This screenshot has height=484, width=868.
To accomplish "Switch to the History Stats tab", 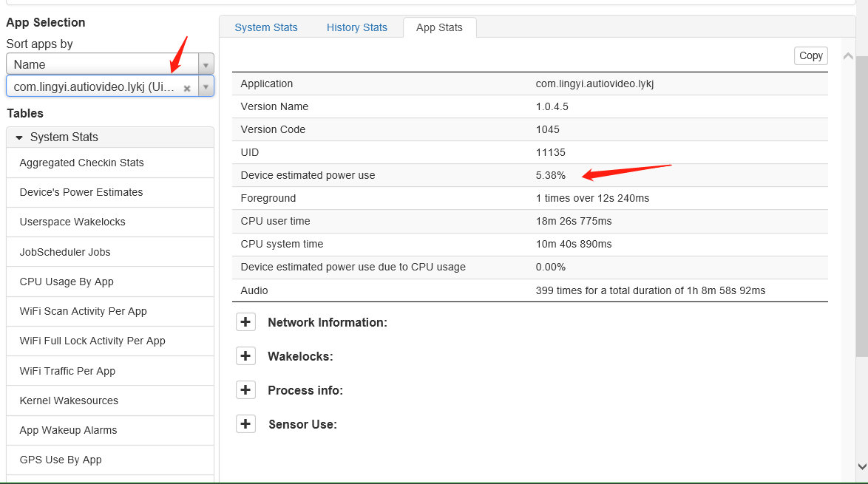I will (356, 27).
